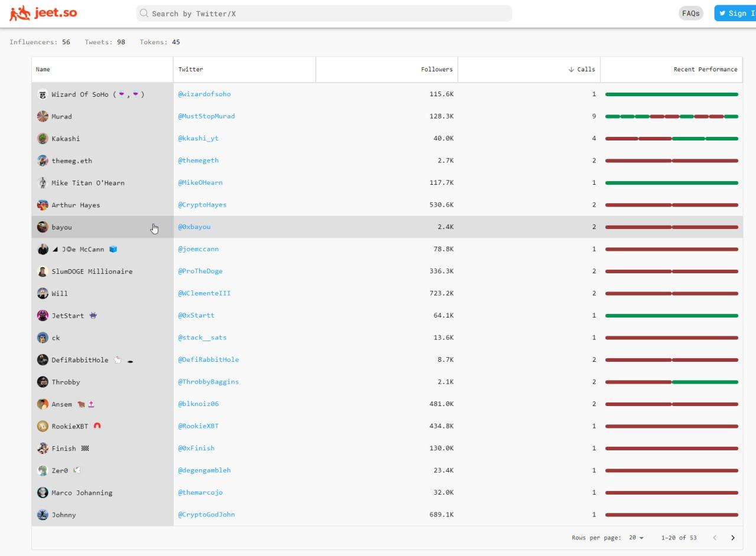Click Murad's avatar icon

tap(43, 116)
